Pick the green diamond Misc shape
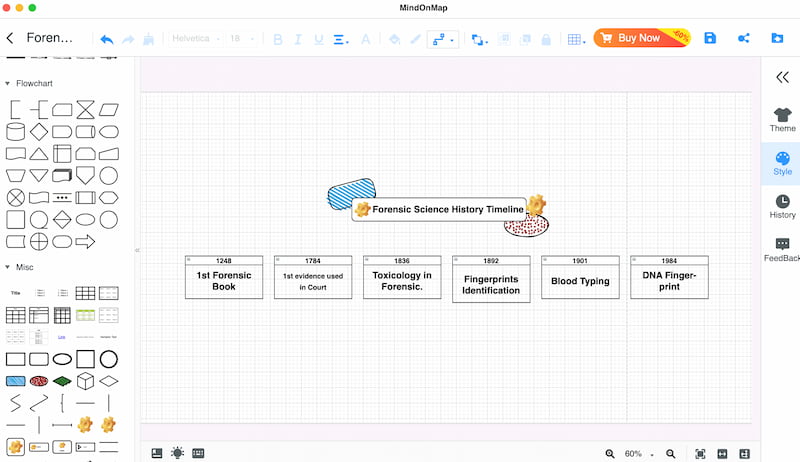This screenshot has width=800, height=462. 62,381
